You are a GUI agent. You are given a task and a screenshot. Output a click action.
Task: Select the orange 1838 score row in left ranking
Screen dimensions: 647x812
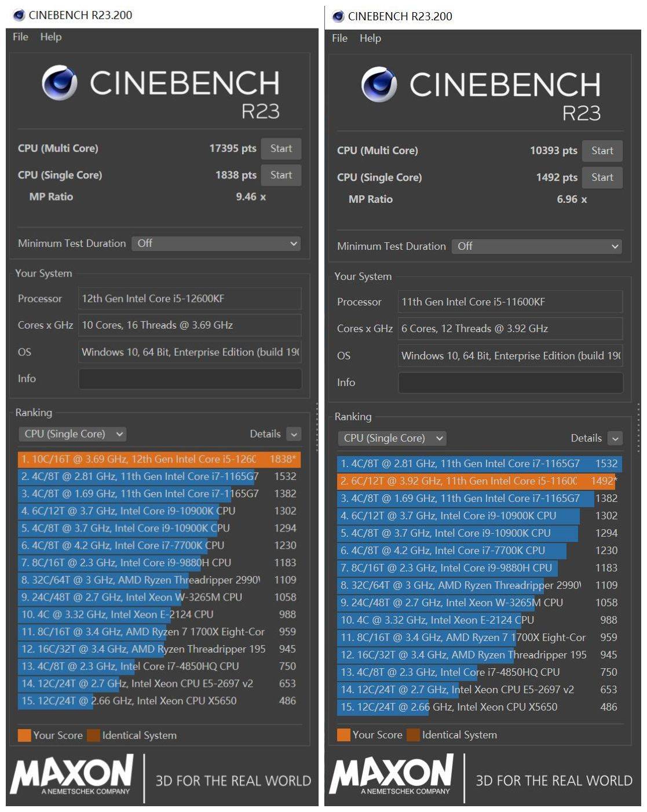point(159,459)
